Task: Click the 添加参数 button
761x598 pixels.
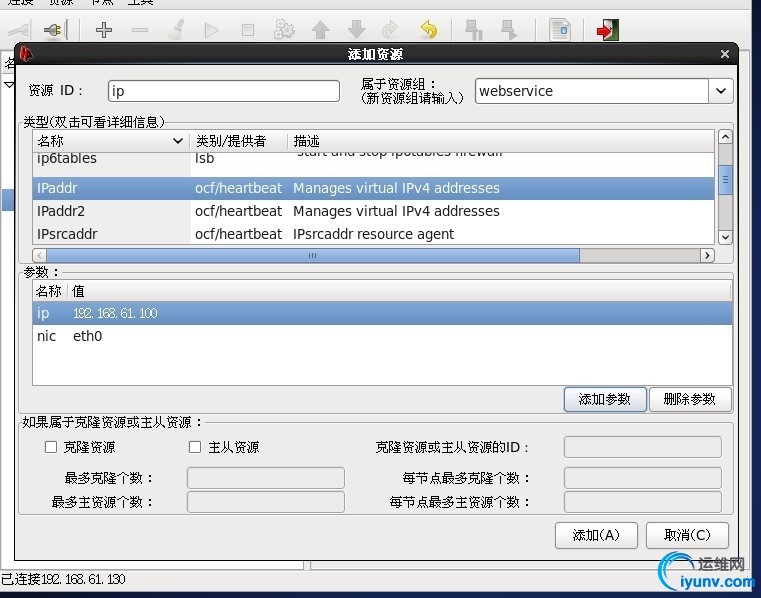Action: 605,399
